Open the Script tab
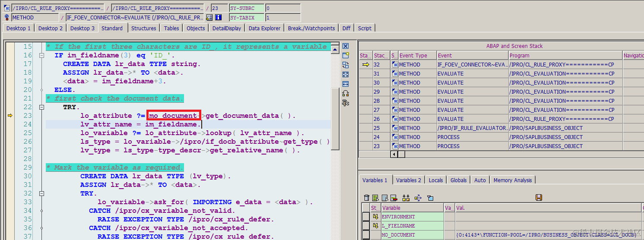Image resolution: width=644 pixels, height=240 pixels. [365, 28]
